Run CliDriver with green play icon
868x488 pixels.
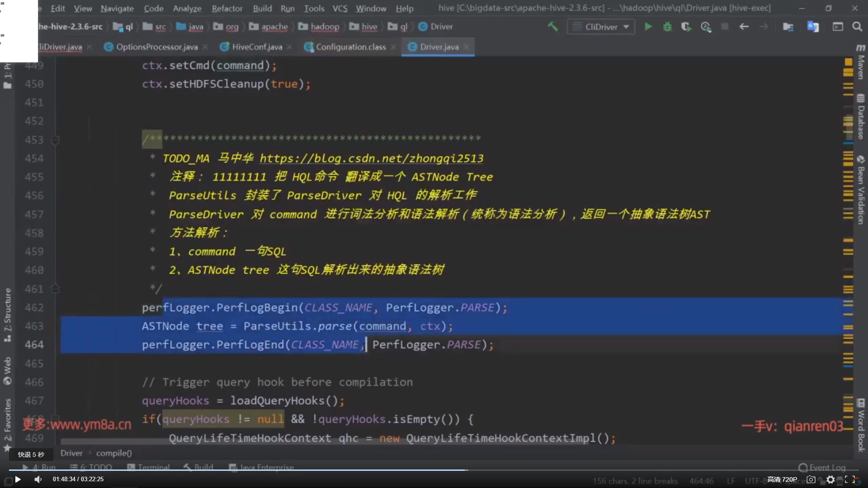[648, 27]
